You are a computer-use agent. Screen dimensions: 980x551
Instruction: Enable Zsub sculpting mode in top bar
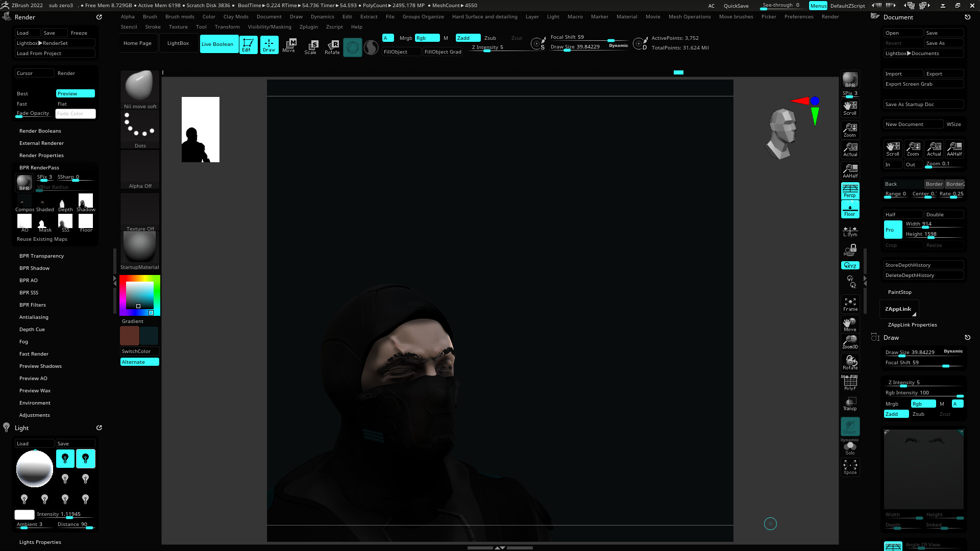[x=490, y=38]
